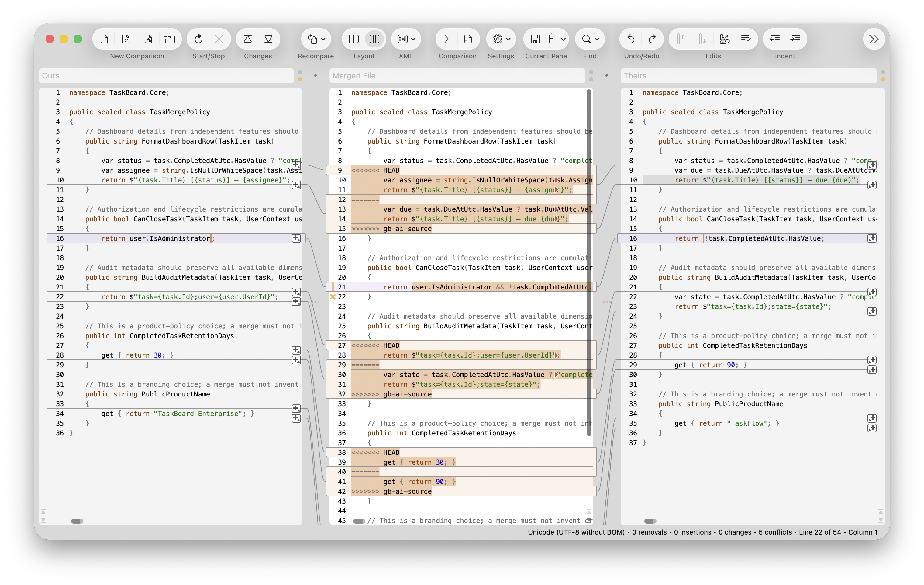This screenshot has width=924, height=585.
Task: Click the Merged File vertical scrollbar
Action: [x=589, y=263]
